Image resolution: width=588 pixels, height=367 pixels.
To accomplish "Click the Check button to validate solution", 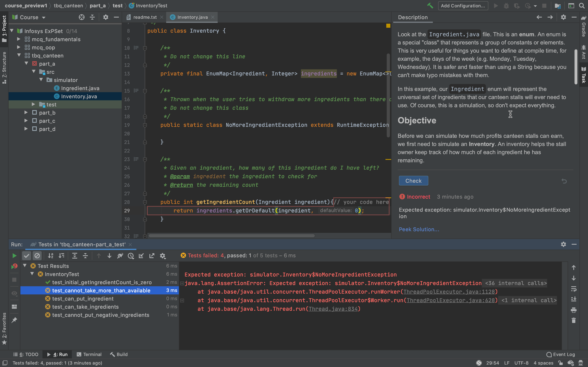I will (413, 180).
